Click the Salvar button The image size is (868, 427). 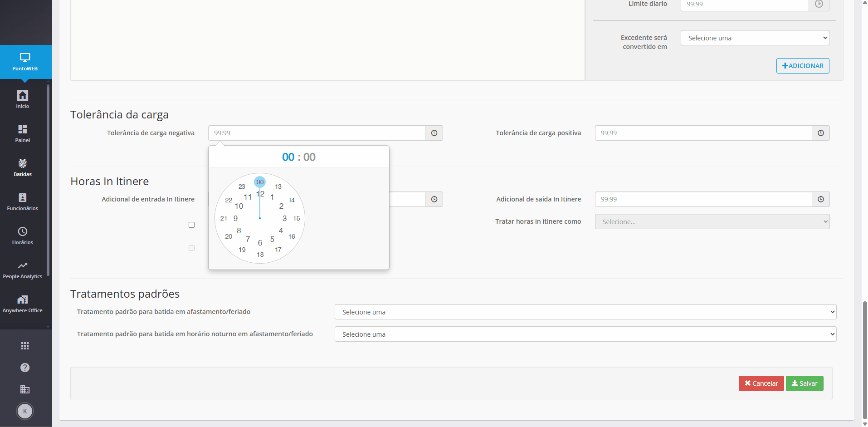805,383
